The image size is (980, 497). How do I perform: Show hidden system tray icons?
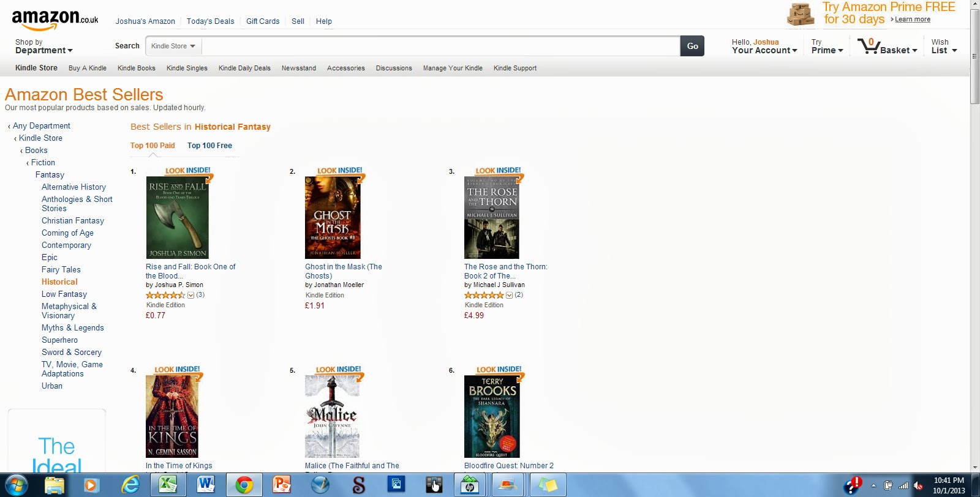873,486
